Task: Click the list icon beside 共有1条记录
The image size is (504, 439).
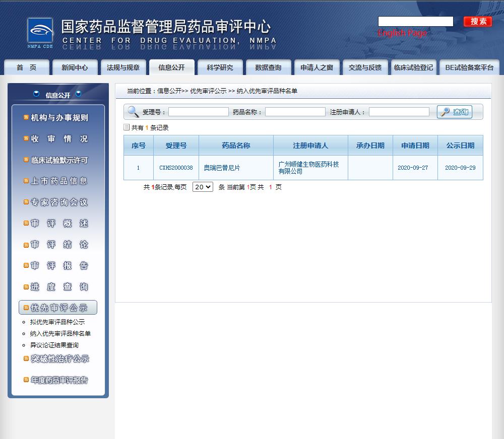Action: (127, 127)
